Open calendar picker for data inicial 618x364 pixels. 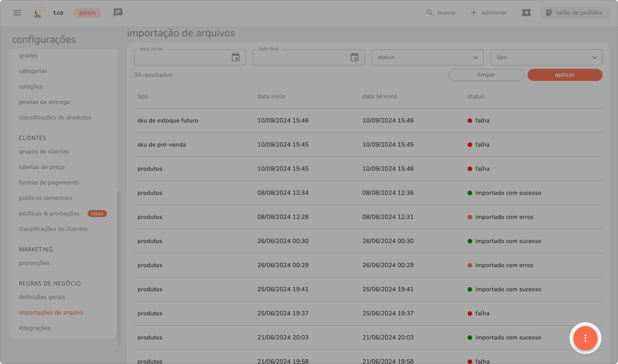point(236,57)
